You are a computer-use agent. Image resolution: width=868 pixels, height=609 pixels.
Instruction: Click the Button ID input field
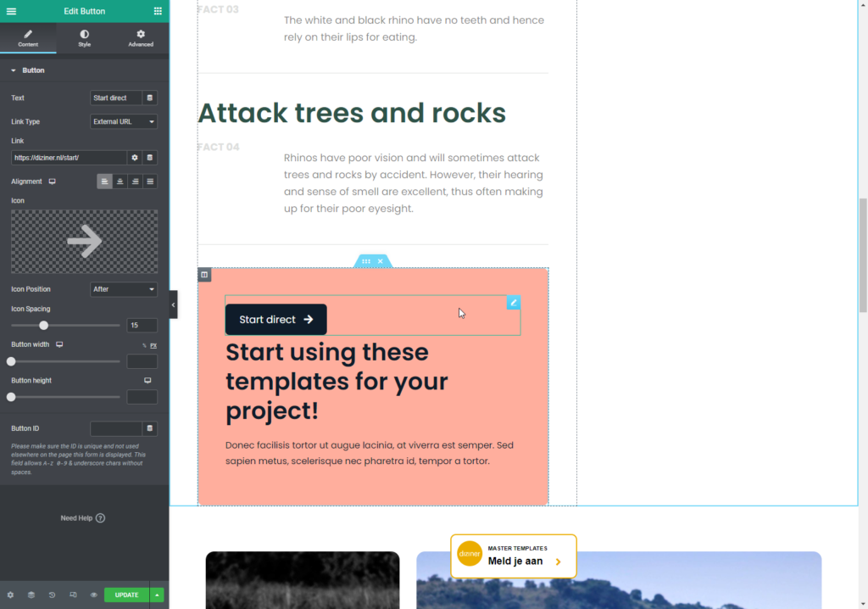point(115,429)
